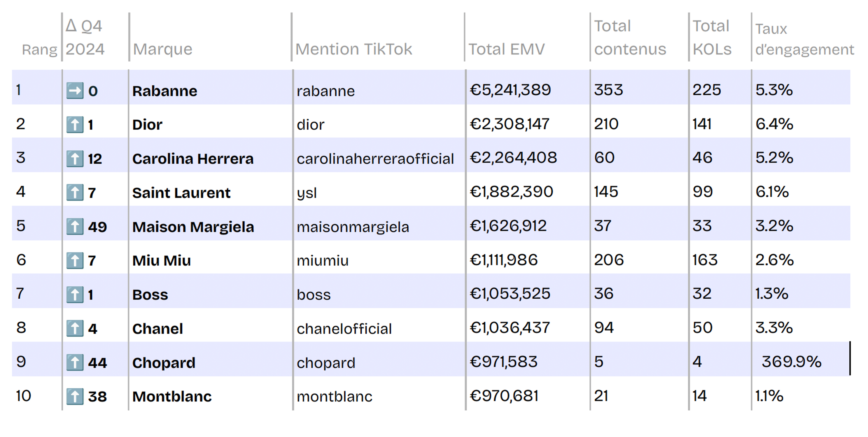Click the Total EMV column header
This screenshot has height=437, width=868.
506,49
